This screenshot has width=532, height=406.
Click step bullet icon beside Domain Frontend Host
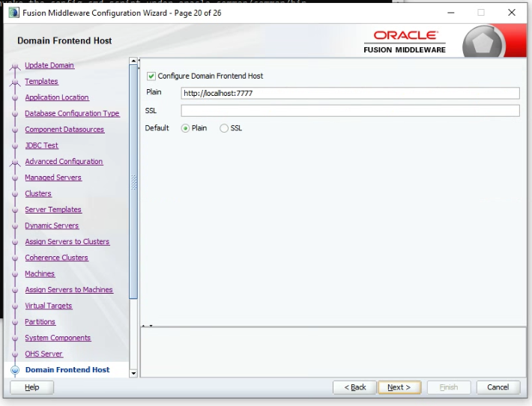pos(15,370)
